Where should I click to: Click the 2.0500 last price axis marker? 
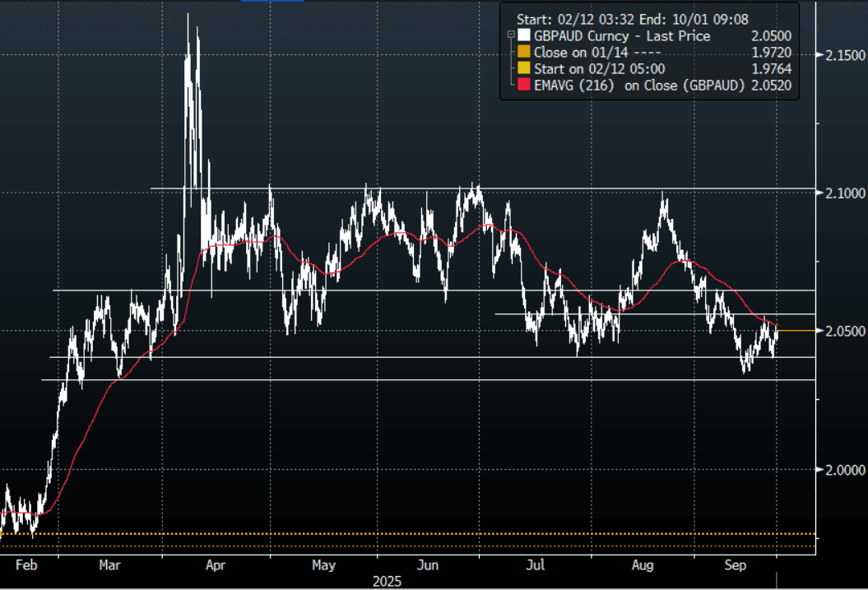click(x=844, y=331)
